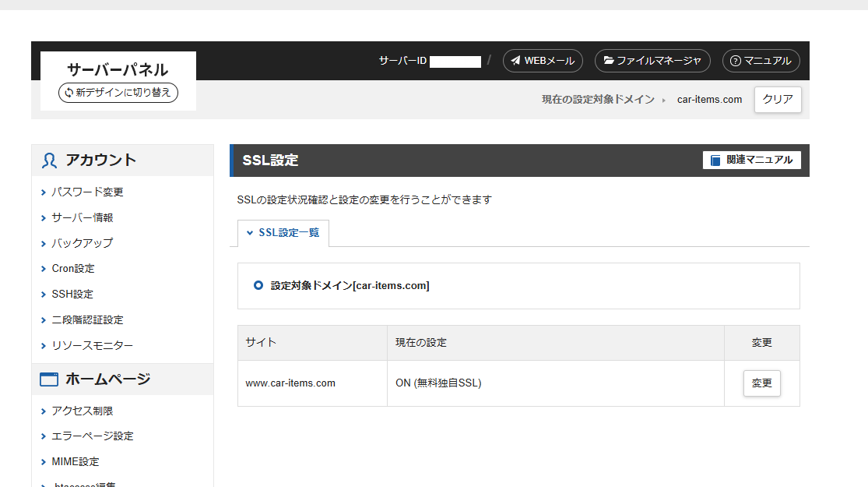Navigate to SSH設定
This screenshot has width=868, height=487.
[72, 295]
